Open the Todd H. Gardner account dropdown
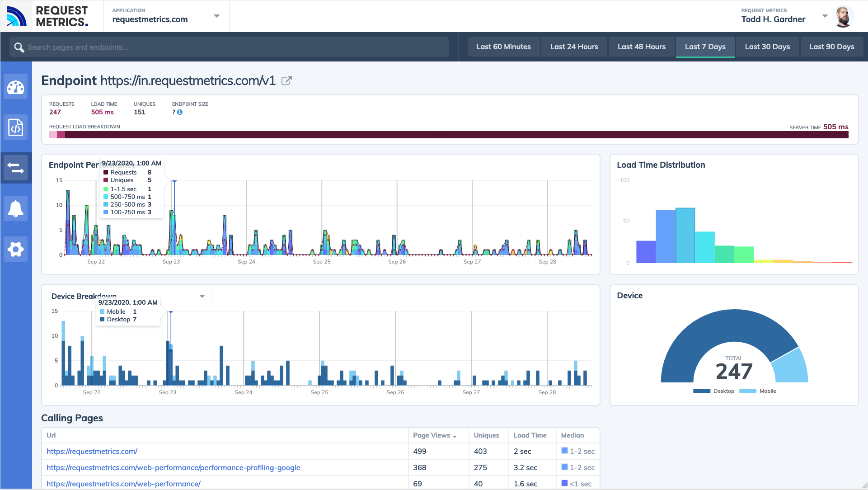Viewport: 868px width, 490px height. (826, 16)
